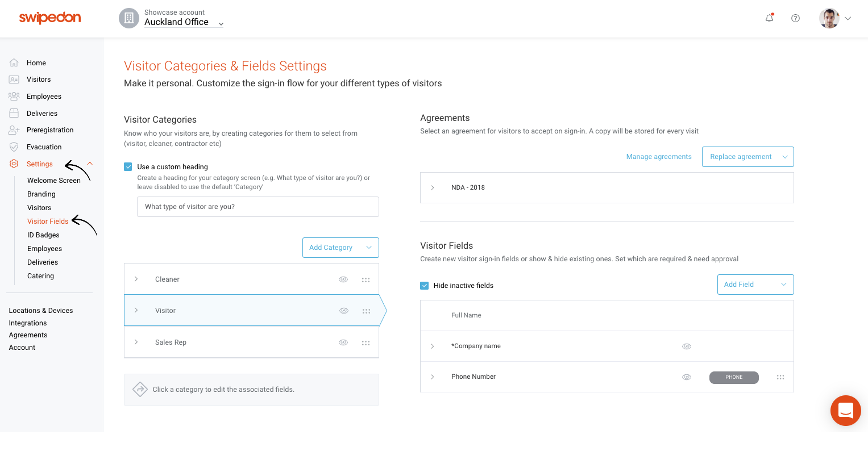The width and height of the screenshot is (868, 464).
Task: Collapse the Settings menu chevron
Action: click(90, 164)
